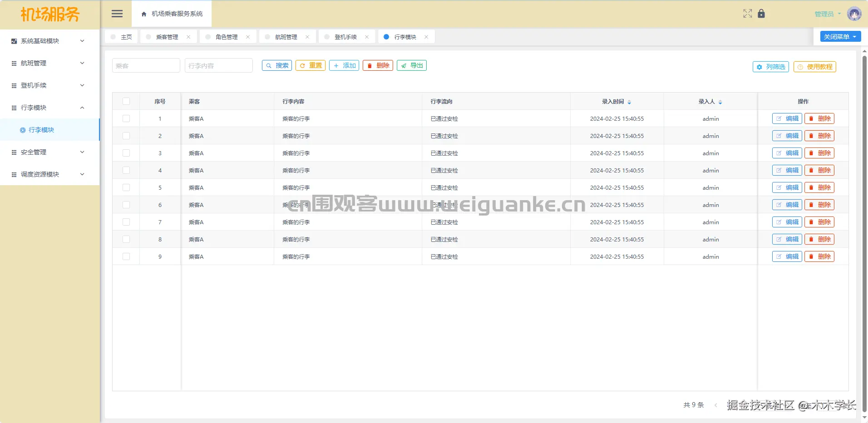Expand the 安全管理 sidebar menu

pos(50,152)
